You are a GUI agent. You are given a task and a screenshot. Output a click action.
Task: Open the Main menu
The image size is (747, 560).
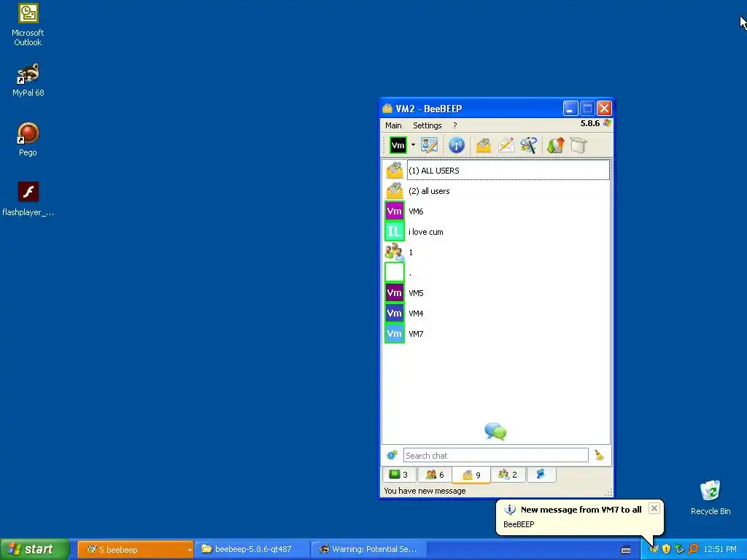click(x=393, y=125)
